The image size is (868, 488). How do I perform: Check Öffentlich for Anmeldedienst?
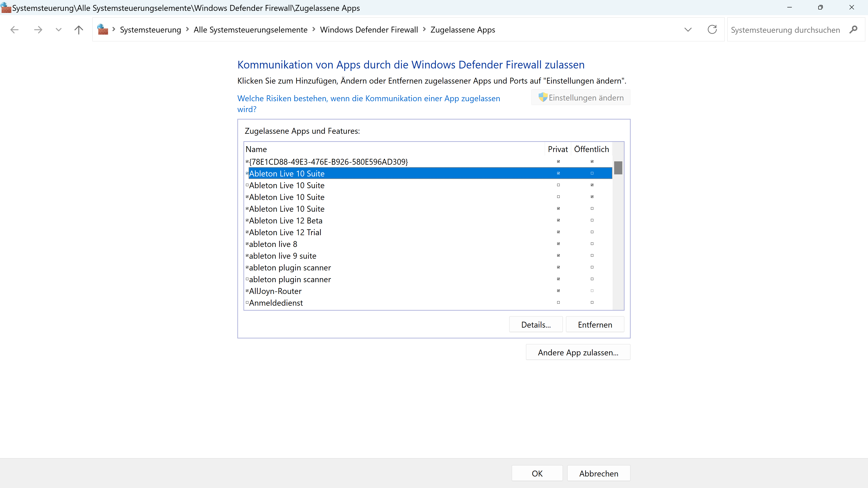point(592,303)
